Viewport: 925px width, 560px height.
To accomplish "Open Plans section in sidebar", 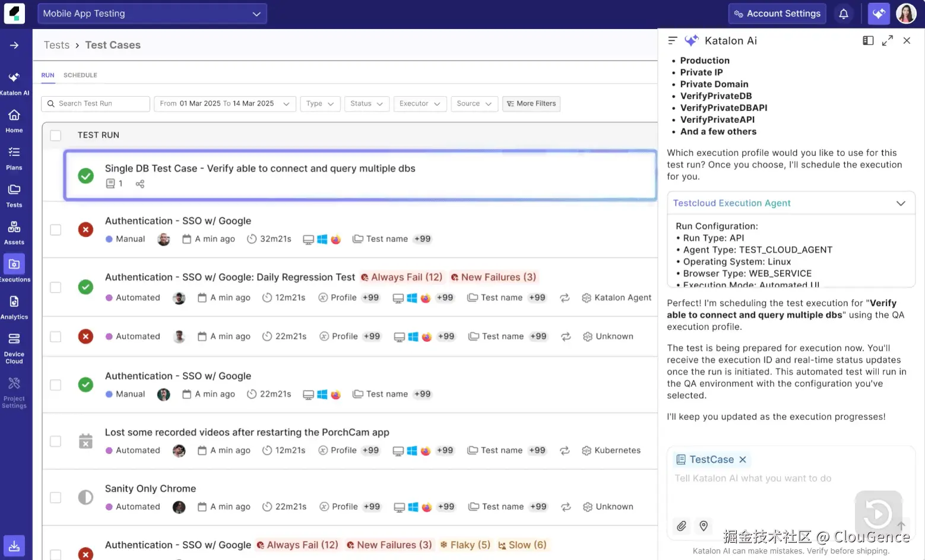I will (14, 158).
